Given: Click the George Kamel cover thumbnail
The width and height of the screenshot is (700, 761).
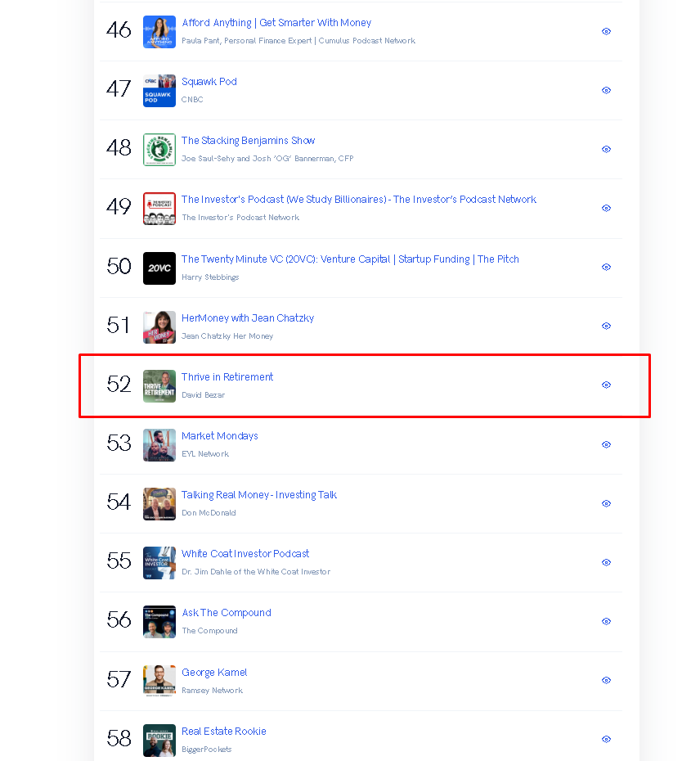Looking at the screenshot, I should coord(159,681).
